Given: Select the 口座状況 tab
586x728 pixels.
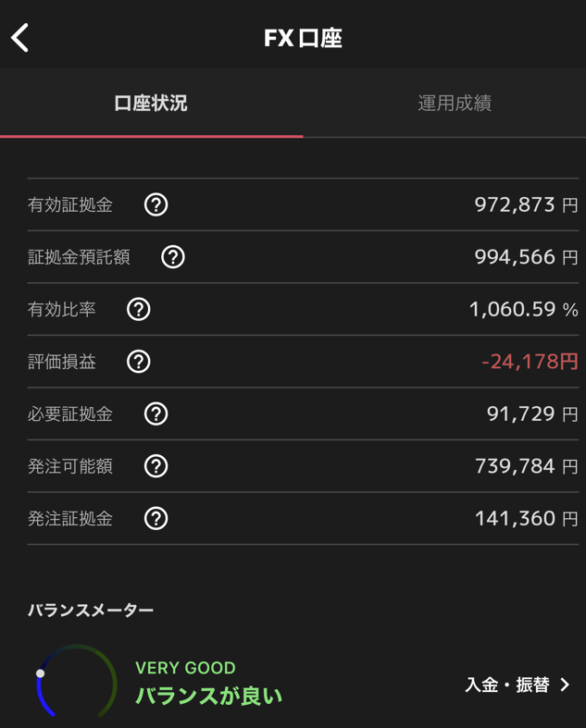Looking at the screenshot, I should [x=151, y=103].
